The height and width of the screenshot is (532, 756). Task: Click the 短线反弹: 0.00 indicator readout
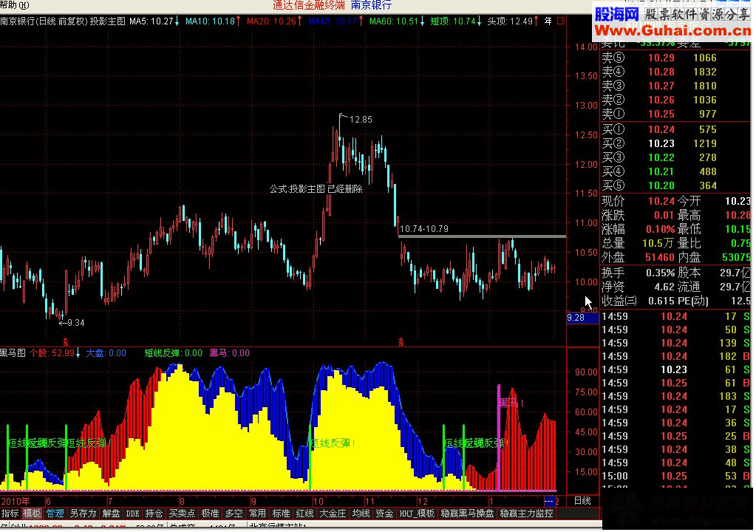pos(174,353)
